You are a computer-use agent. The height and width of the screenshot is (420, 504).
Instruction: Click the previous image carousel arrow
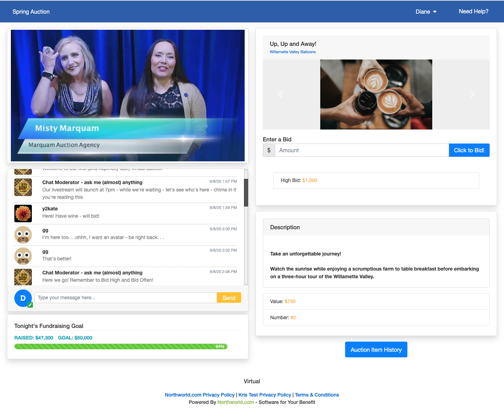(280, 94)
